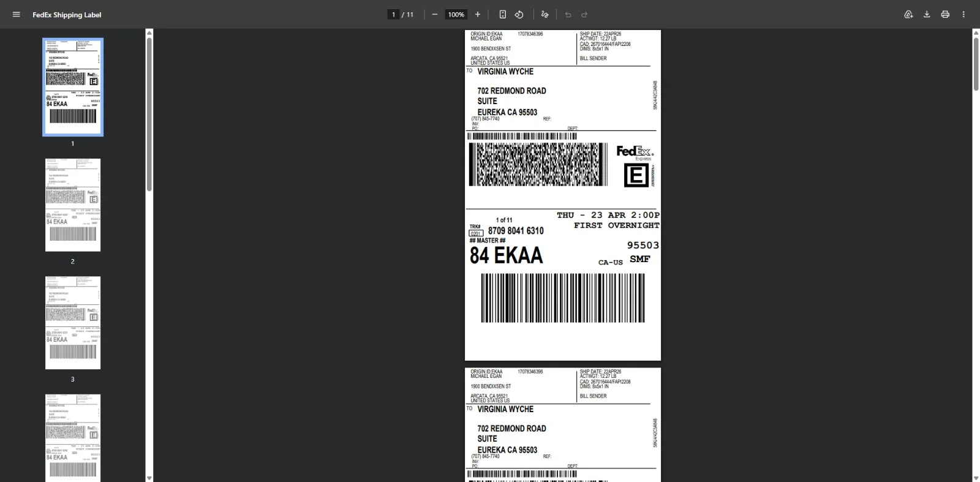Click the FedEx Shipping Label document title
The image size is (980, 482).
pyautogui.click(x=67, y=15)
